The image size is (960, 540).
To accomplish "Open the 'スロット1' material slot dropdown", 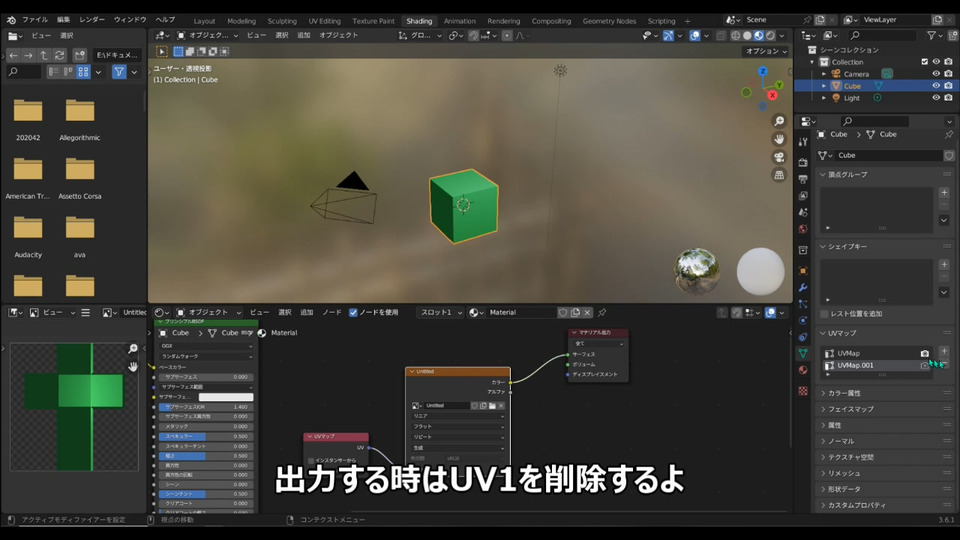I will (x=440, y=312).
